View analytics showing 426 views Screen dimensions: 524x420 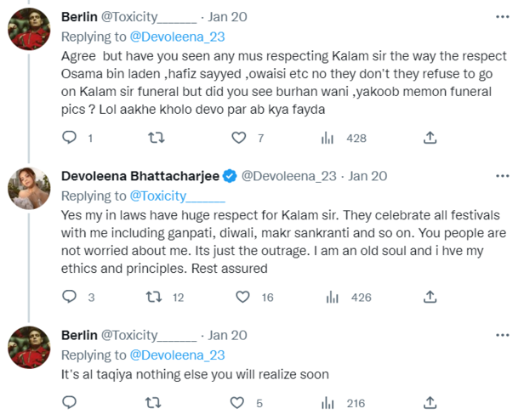(327, 298)
